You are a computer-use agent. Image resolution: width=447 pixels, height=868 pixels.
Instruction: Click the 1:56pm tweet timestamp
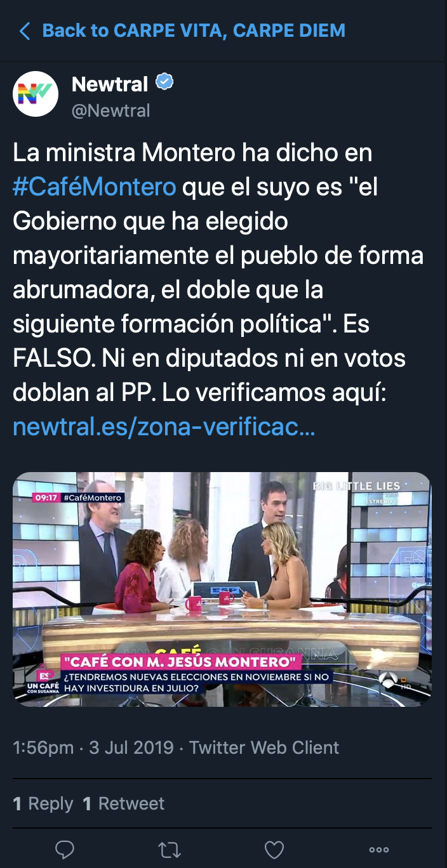tap(43, 747)
